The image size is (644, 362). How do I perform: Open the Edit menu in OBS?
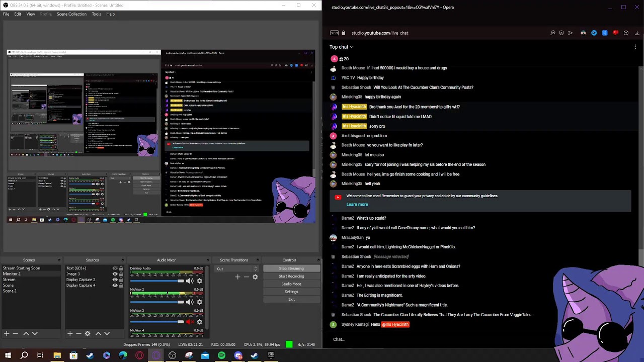[18, 14]
